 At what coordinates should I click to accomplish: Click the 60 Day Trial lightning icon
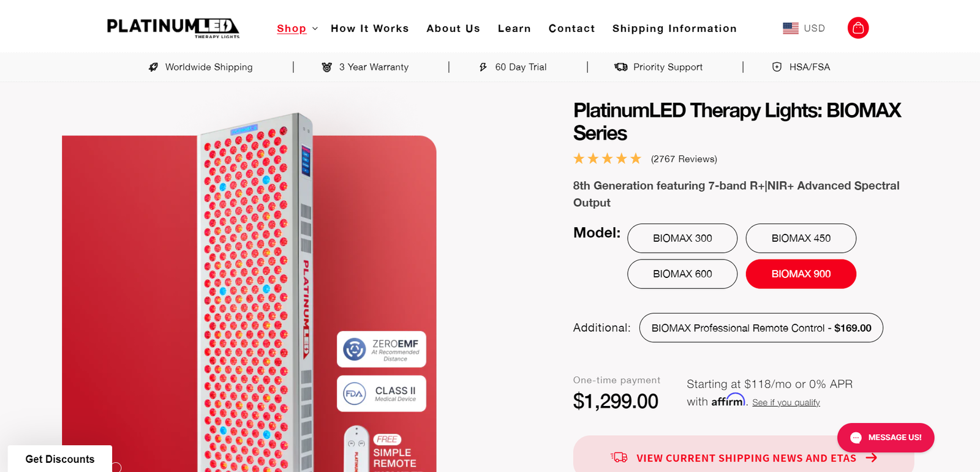coord(483,67)
